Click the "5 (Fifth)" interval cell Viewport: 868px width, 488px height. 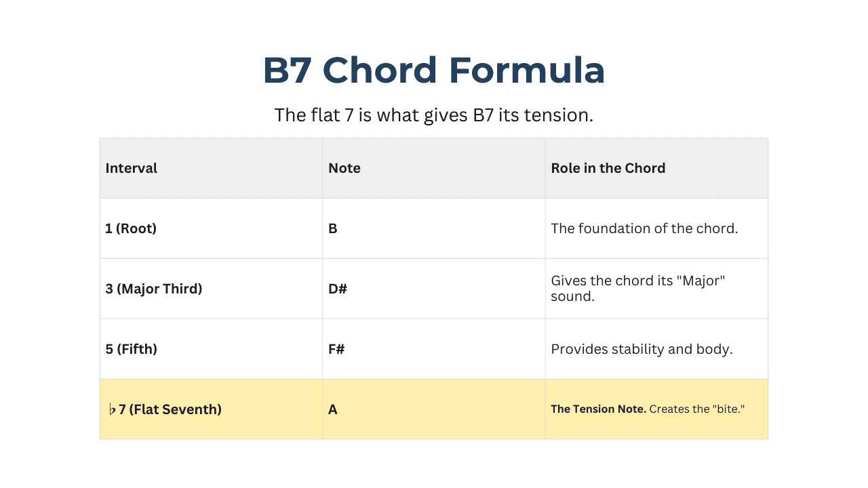tap(132, 349)
